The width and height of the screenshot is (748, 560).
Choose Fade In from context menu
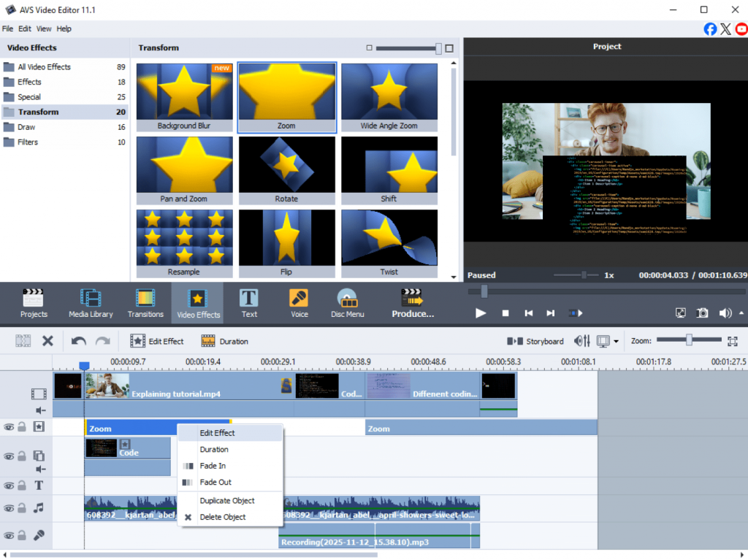tap(213, 466)
